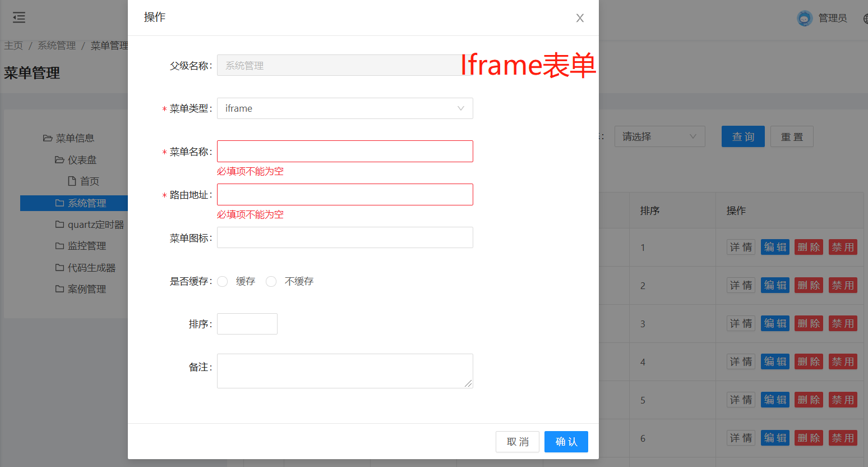Click the folder icon beside 菜单信息
868x467 pixels.
pyautogui.click(x=48, y=138)
